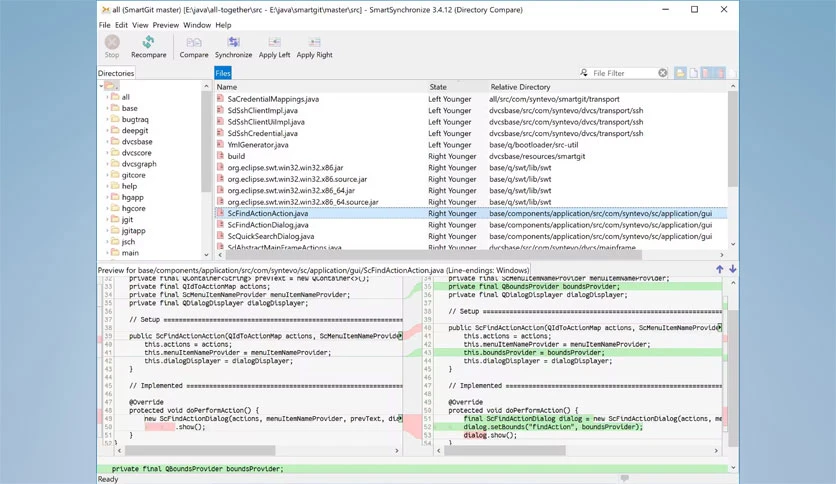The width and height of the screenshot is (836, 484).
Task: Open the Preview menu
Action: point(166,25)
